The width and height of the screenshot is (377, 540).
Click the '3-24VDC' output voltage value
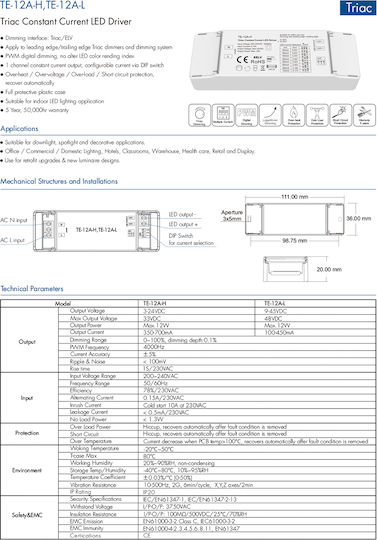coord(154,311)
